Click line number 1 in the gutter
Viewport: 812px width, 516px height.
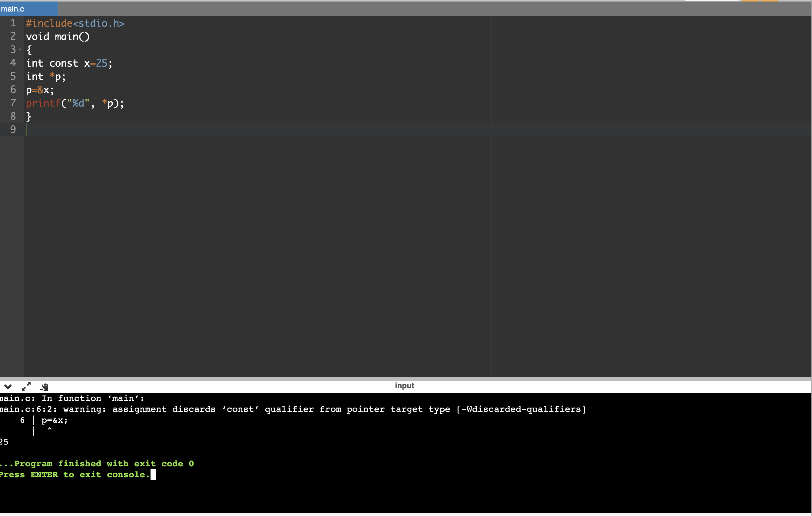(13, 23)
